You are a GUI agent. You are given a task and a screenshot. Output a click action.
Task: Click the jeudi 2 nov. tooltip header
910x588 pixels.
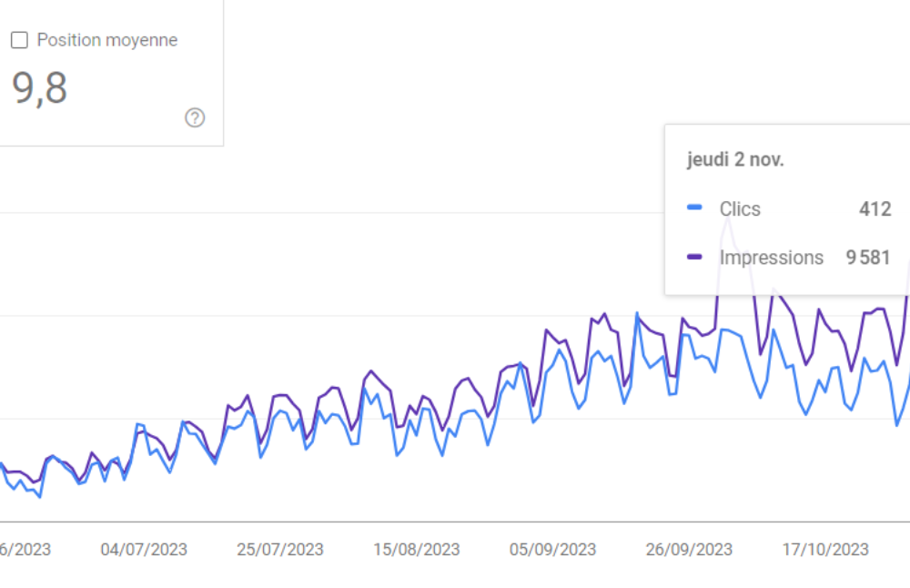[735, 159]
